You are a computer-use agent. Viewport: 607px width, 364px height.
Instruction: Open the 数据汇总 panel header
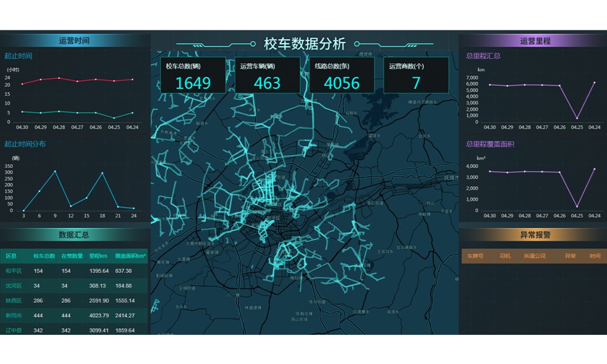click(75, 234)
